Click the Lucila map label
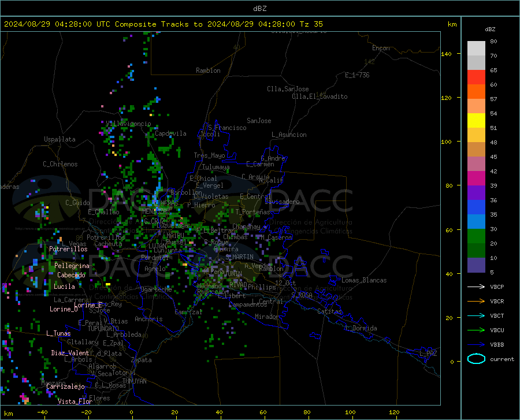Image resolution: width=520 pixels, height=420 pixels. pos(64,287)
